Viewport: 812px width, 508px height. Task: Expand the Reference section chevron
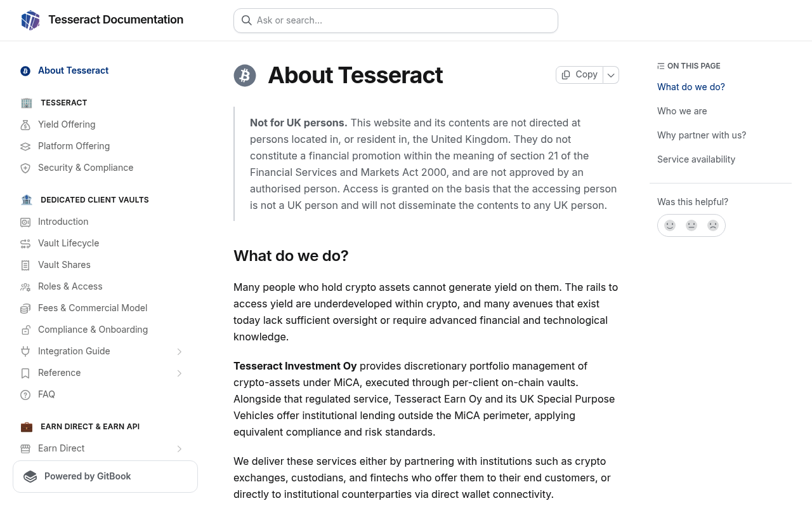tap(180, 373)
